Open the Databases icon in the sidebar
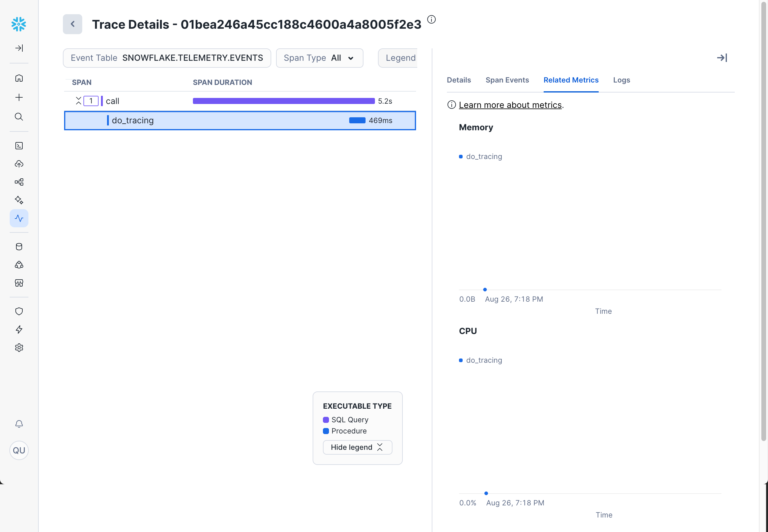The width and height of the screenshot is (768, 532). coord(19,246)
